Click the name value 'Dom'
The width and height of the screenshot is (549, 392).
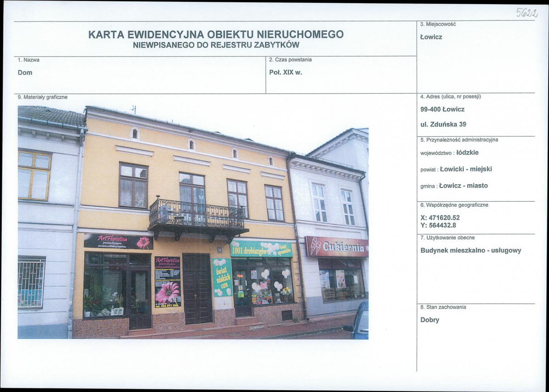click(25, 72)
